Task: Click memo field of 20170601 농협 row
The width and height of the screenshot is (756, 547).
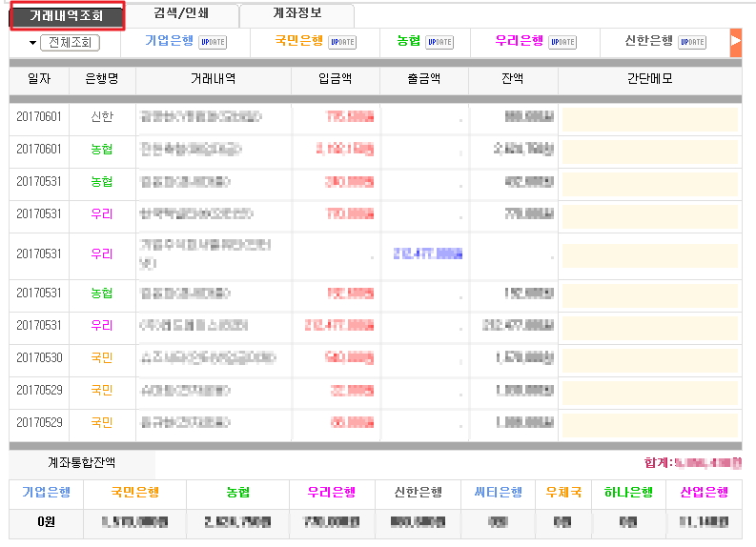Action: tap(650, 152)
